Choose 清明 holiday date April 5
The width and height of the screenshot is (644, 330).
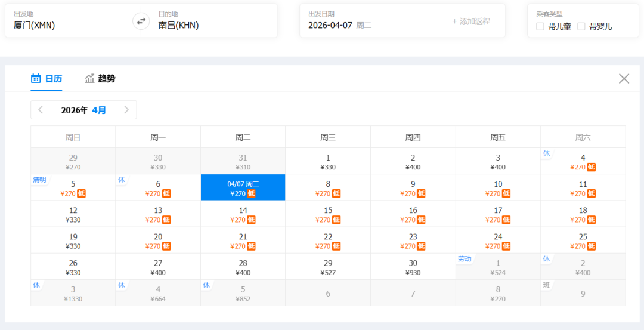coord(73,187)
